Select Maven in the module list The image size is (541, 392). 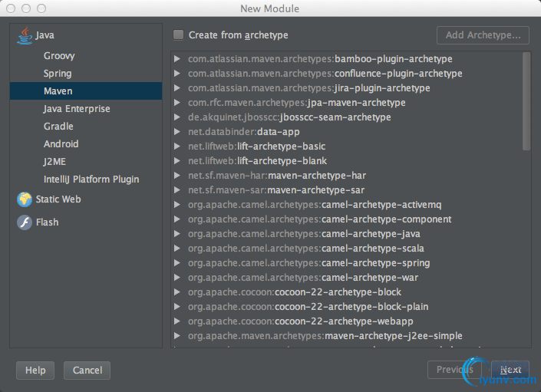point(58,91)
